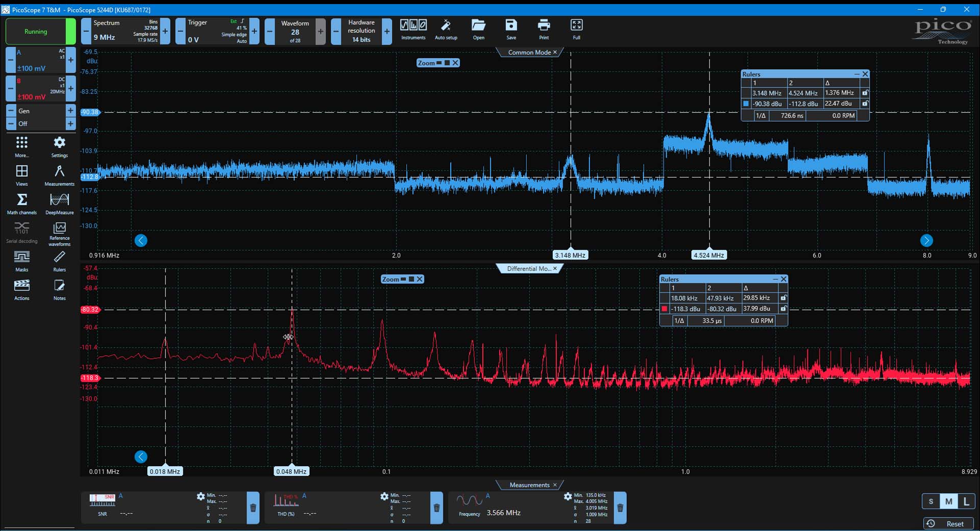Save the current waveform
Viewport: 980px width, 531px height.
(x=511, y=30)
